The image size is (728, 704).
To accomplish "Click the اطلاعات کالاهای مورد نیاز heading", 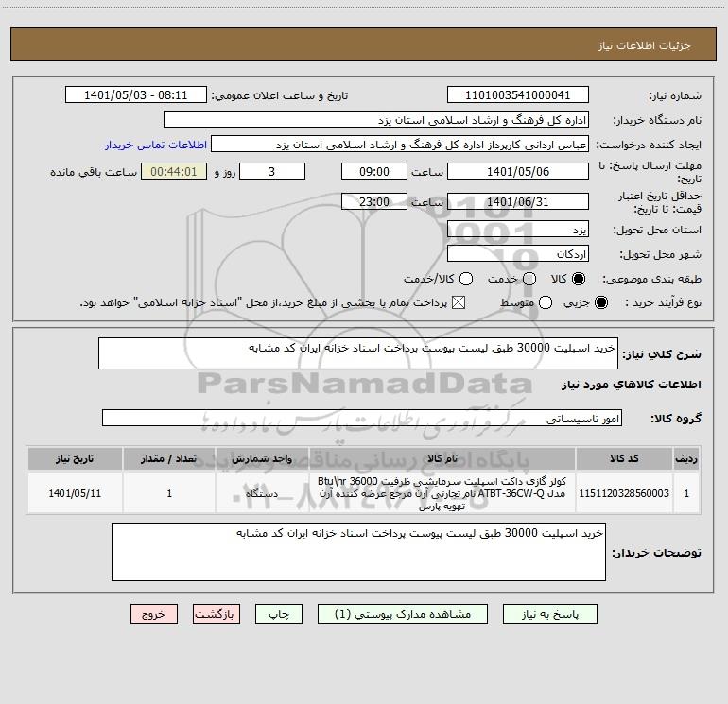I will [x=631, y=385].
